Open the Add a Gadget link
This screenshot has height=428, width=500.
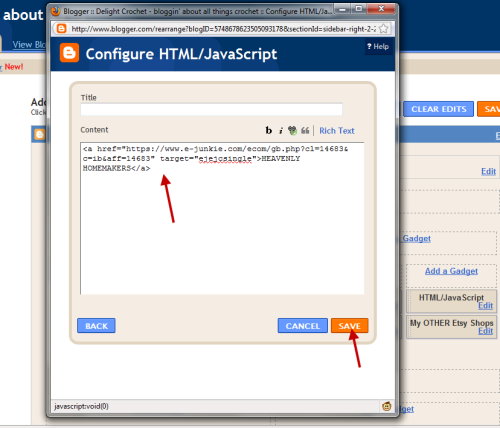451,271
